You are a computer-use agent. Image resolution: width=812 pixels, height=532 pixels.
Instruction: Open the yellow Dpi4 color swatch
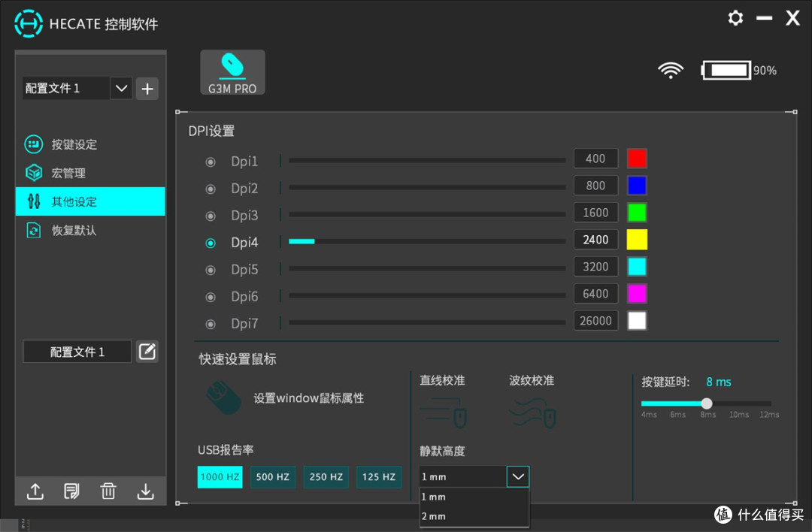637,240
